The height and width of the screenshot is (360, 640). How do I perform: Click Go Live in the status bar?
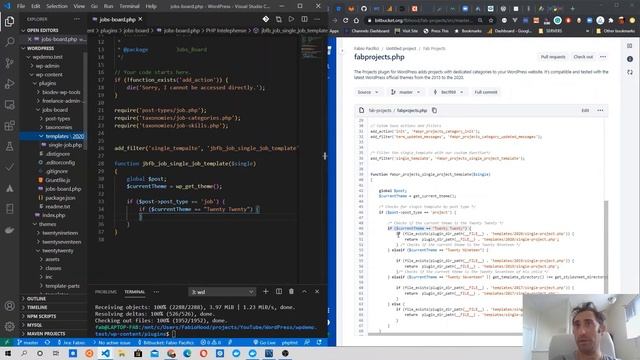tap(264, 342)
